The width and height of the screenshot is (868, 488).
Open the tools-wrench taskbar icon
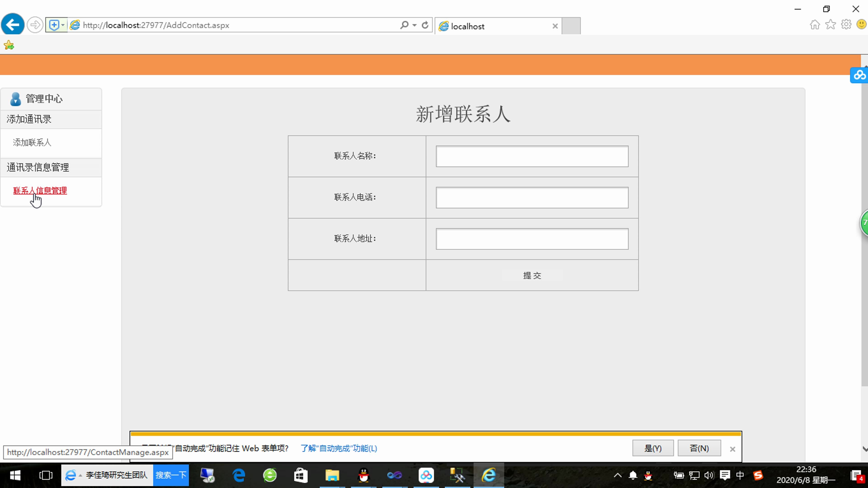point(457,475)
